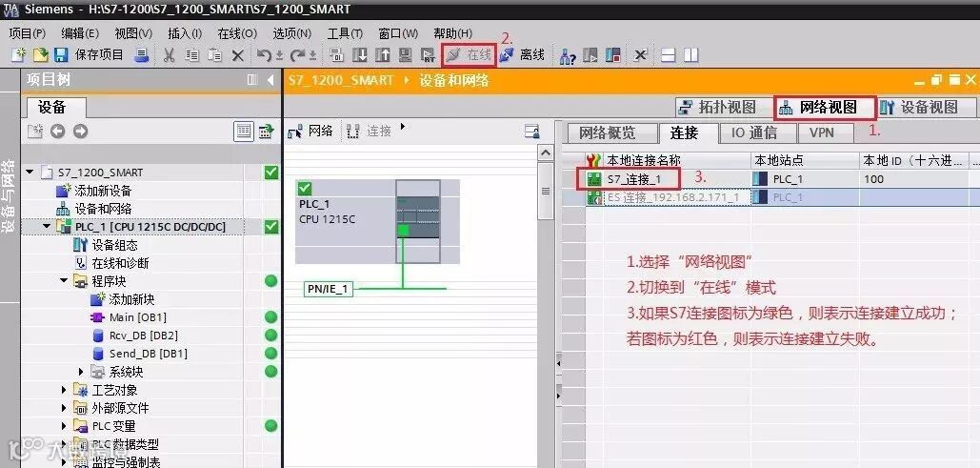Click the paste toolbar icon
This screenshot has height=468, width=980.
click(214, 55)
